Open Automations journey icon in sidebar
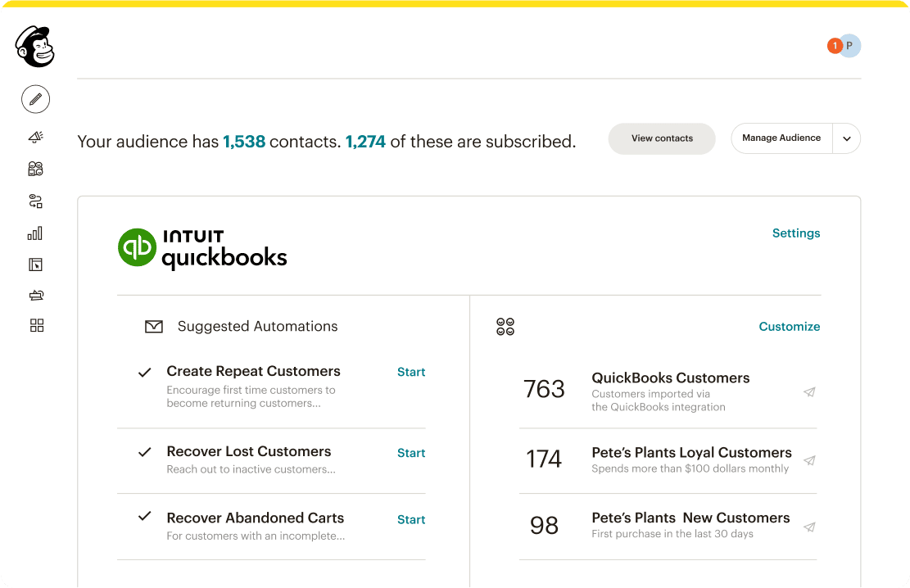The image size is (910, 588). point(35,201)
